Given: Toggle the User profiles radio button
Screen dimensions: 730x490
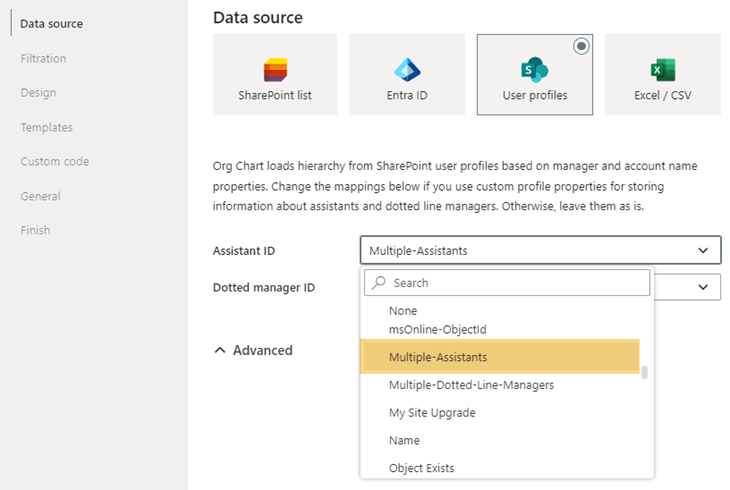Looking at the screenshot, I should (x=581, y=46).
